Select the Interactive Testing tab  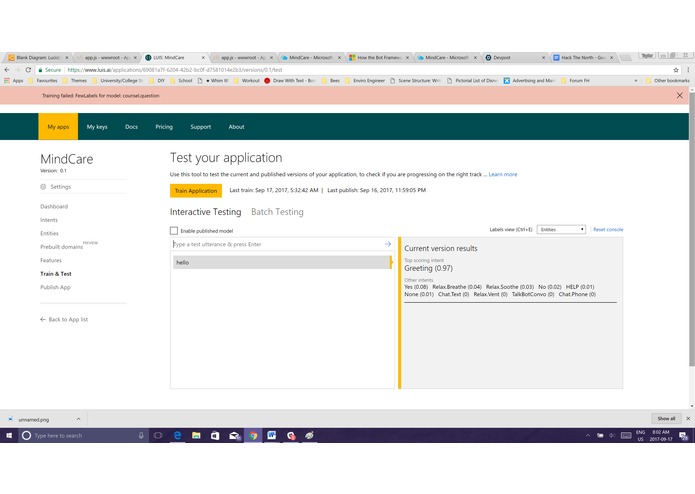pyautogui.click(x=206, y=212)
